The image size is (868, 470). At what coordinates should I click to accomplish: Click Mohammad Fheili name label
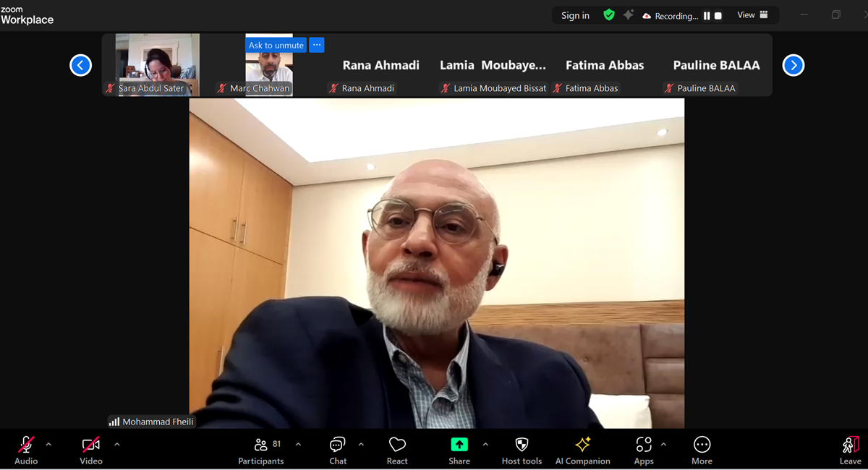(x=158, y=422)
